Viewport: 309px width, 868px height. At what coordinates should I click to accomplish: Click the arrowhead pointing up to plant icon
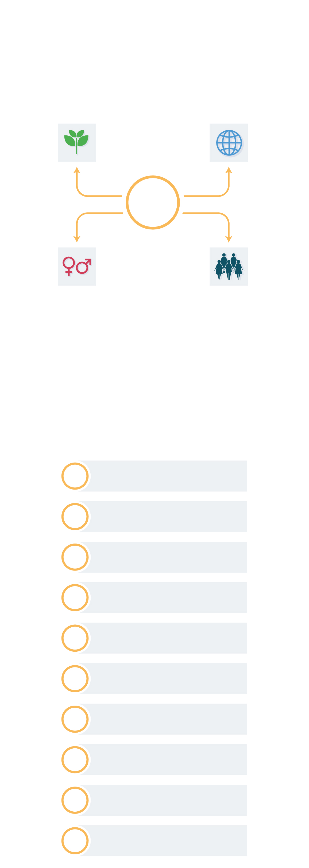[x=77, y=170]
